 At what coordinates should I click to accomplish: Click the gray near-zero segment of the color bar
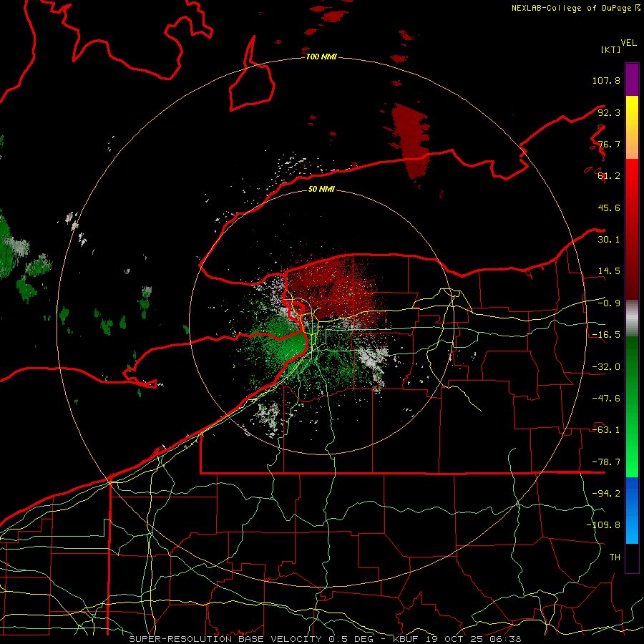click(632, 318)
